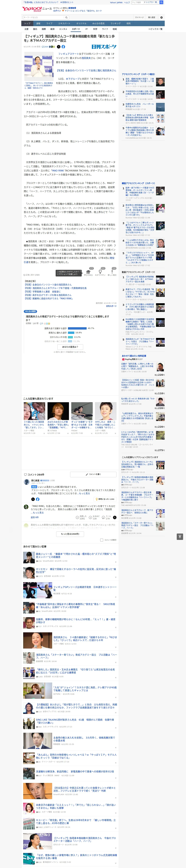This screenshot has width=186, height=868.
Task: Open the main article photo of 浅田真央さん
Action: point(39,67)
